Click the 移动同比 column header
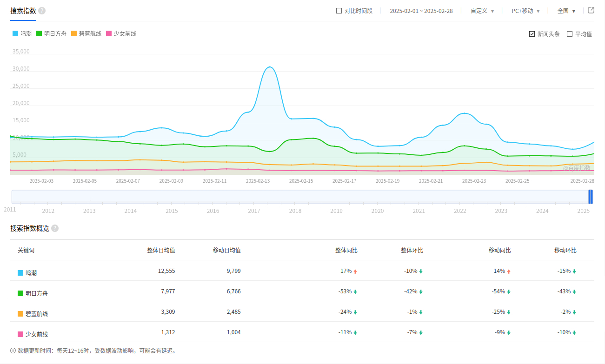 click(x=499, y=250)
